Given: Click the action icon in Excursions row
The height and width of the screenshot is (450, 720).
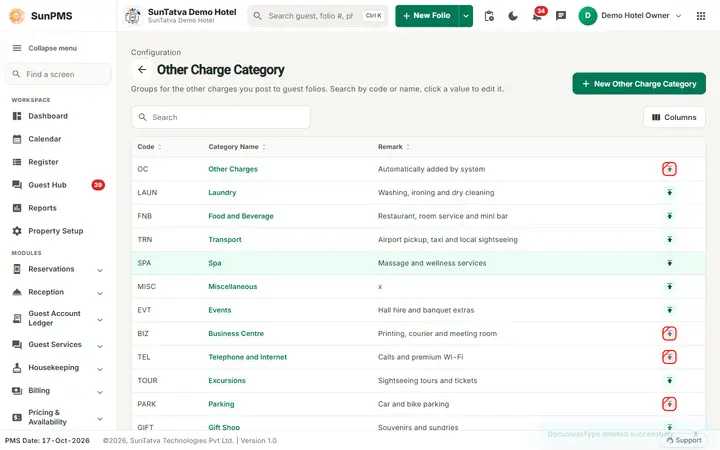Looking at the screenshot, I should 669,380.
